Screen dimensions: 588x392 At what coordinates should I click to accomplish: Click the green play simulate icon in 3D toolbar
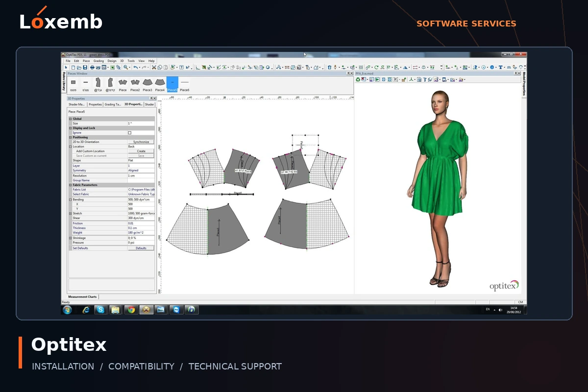(377, 79)
